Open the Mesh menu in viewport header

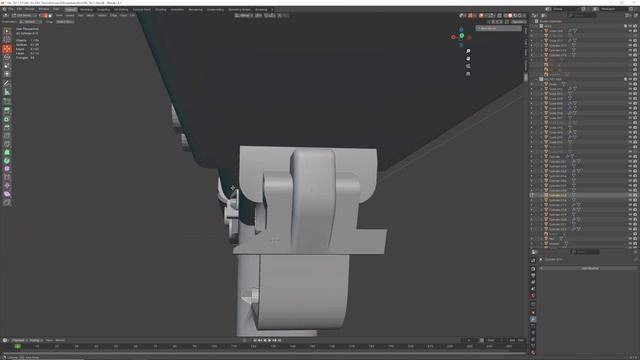[x=90, y=16]
